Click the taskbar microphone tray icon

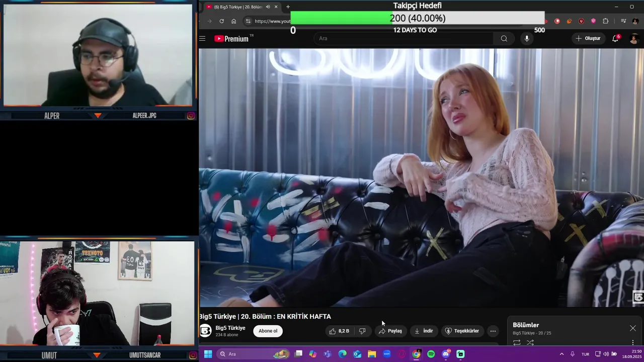click(x=573, y=354)
